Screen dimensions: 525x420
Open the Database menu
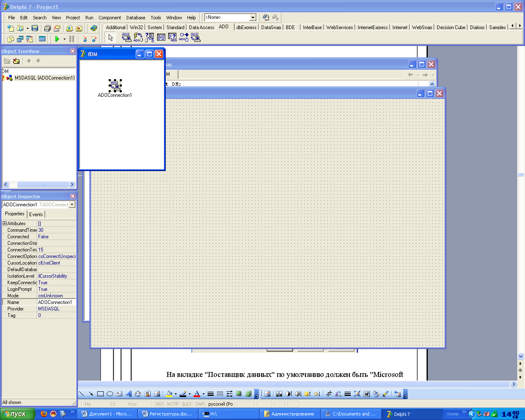point(136,18)
